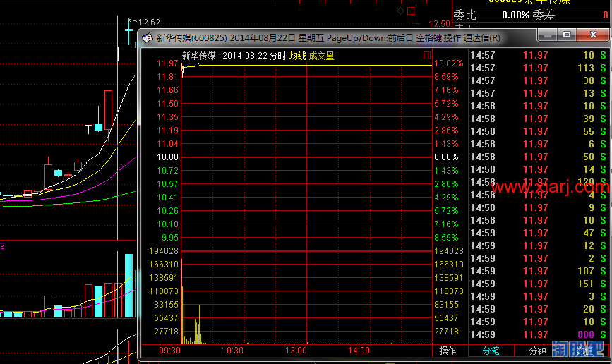Select the 14:57 tick row with volume 113
The height and width of the screenshot is (364, 612).
pyautogui.click(x=538, y=68)
